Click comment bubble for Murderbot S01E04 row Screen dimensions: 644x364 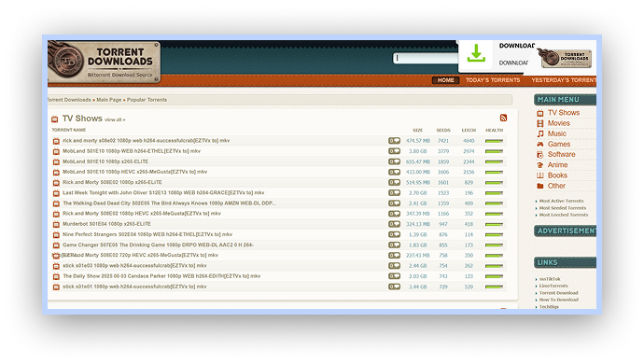pyautogui.click(x=394, y=224)
